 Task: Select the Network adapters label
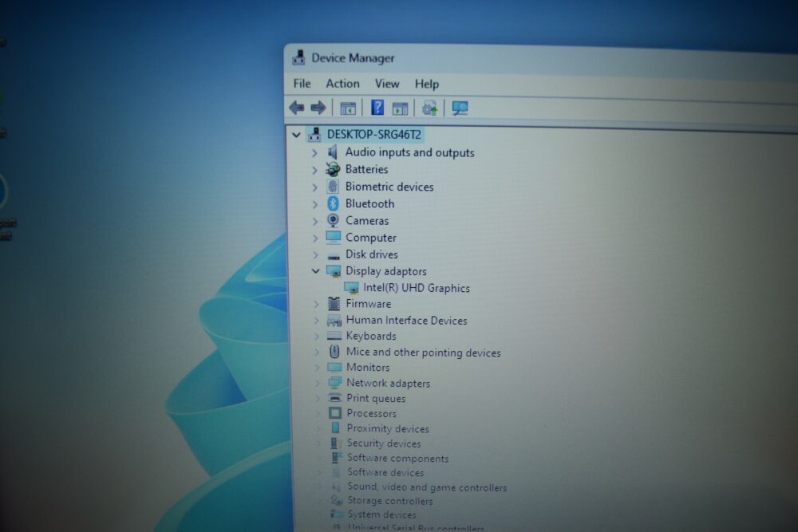388,383
